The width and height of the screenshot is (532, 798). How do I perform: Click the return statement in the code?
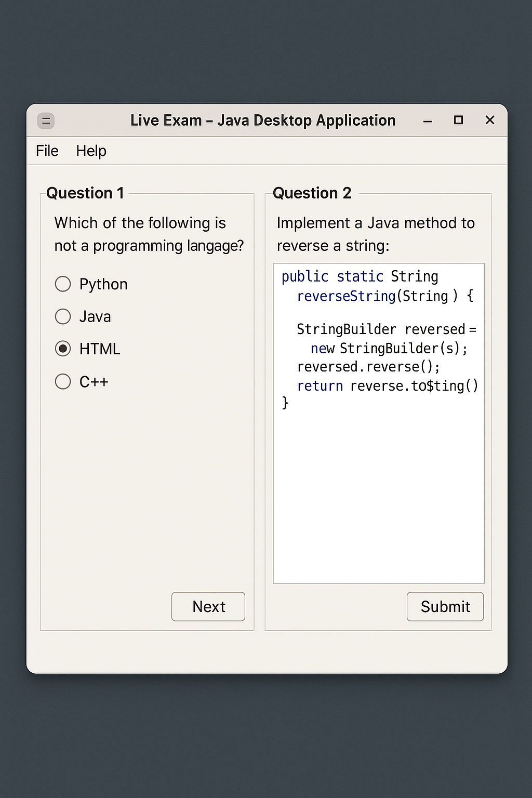[x=320, y=385]
